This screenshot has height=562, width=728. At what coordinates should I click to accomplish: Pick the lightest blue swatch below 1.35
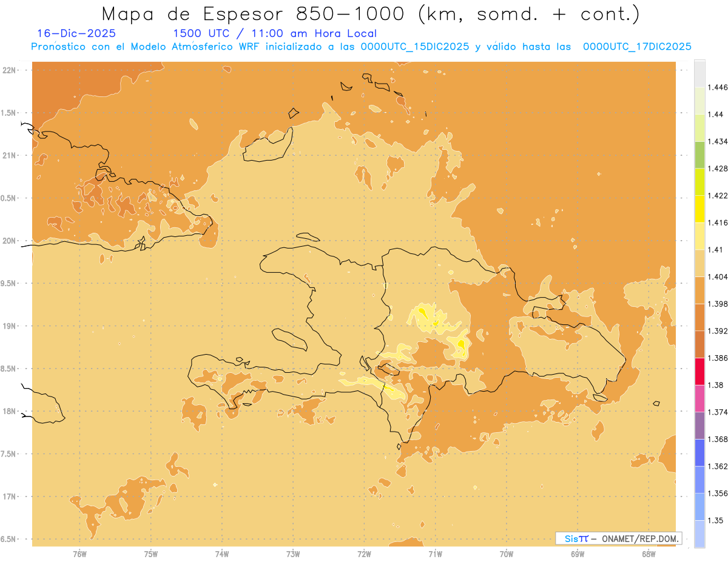pyautogui.click(x=699, y=534)
